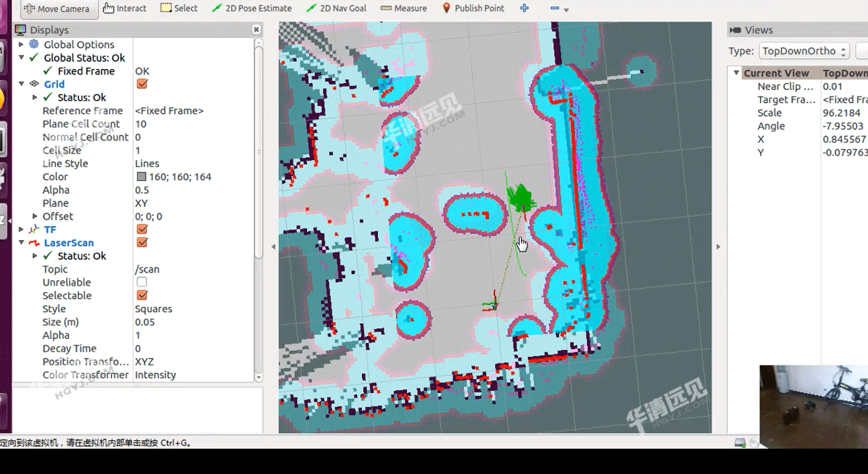The height and width of the screenshot is (474, 868).
Task: Click the Grid Color swatch 160; 160; 164
Action: tap(141, 177)
